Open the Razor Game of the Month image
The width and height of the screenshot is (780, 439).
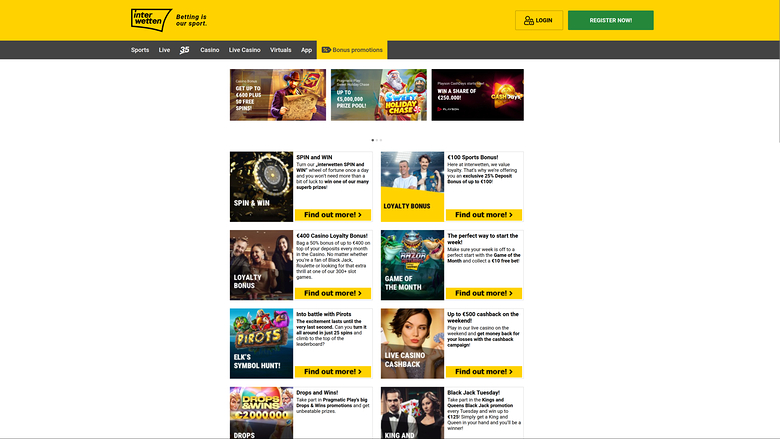point(412,265)
